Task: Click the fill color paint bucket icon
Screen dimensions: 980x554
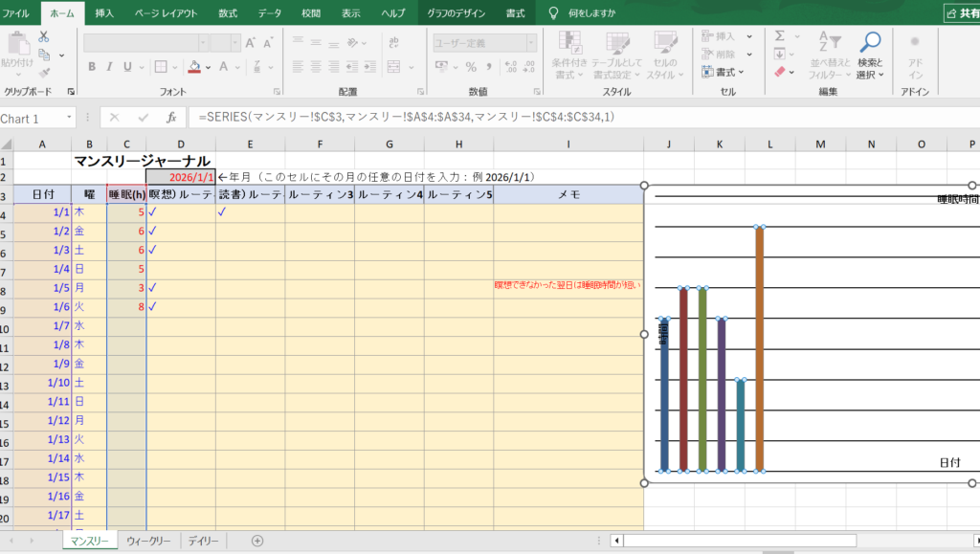Action: pyautogui.click(x=194, y=67)
